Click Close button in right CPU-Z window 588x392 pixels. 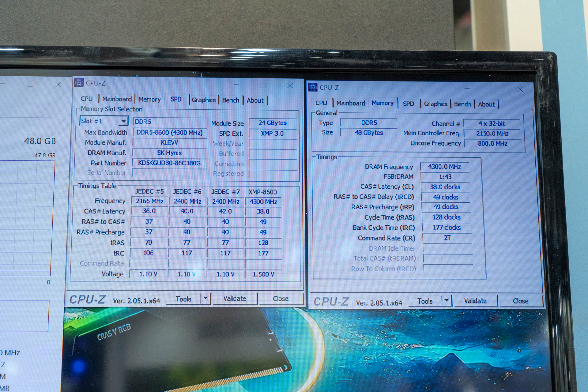(x=521, y=301)
